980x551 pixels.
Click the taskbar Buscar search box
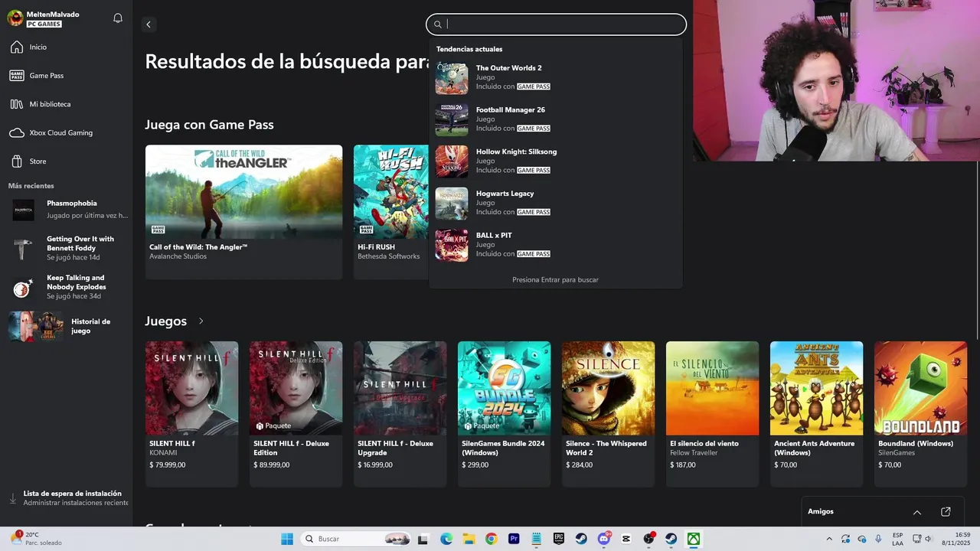(x=355, y=539)
